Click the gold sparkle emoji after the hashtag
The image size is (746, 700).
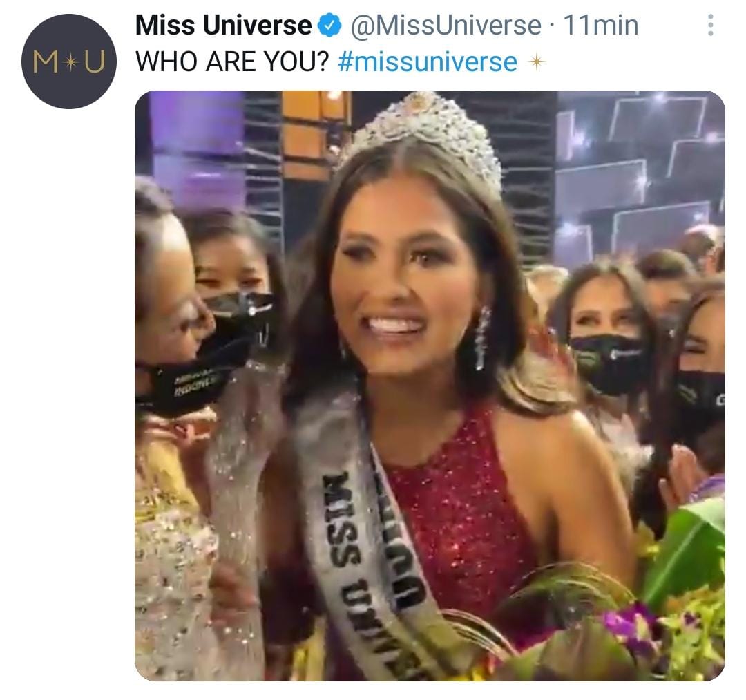pos(536,62)
